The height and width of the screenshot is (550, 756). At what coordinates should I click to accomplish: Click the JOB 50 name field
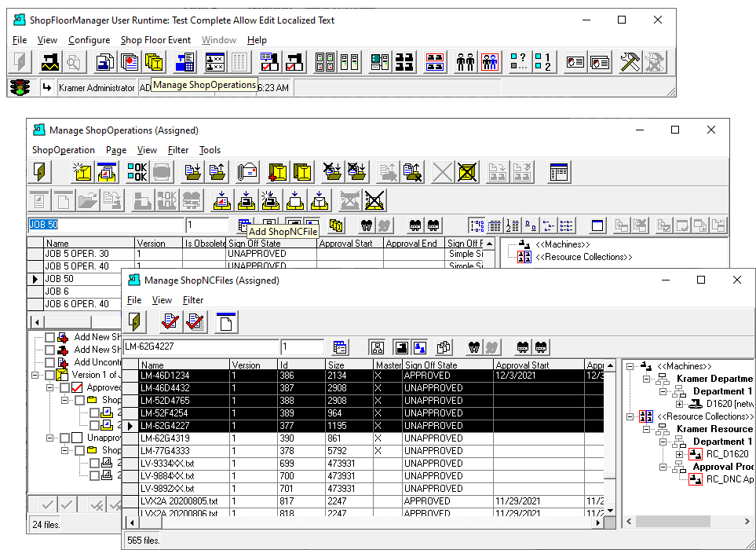pos(106,225)
